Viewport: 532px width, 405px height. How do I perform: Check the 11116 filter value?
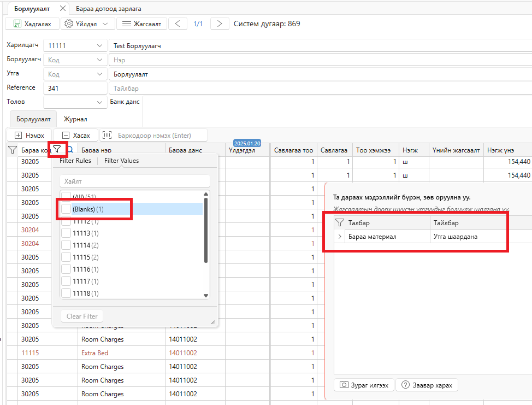[x=66, y=269]
